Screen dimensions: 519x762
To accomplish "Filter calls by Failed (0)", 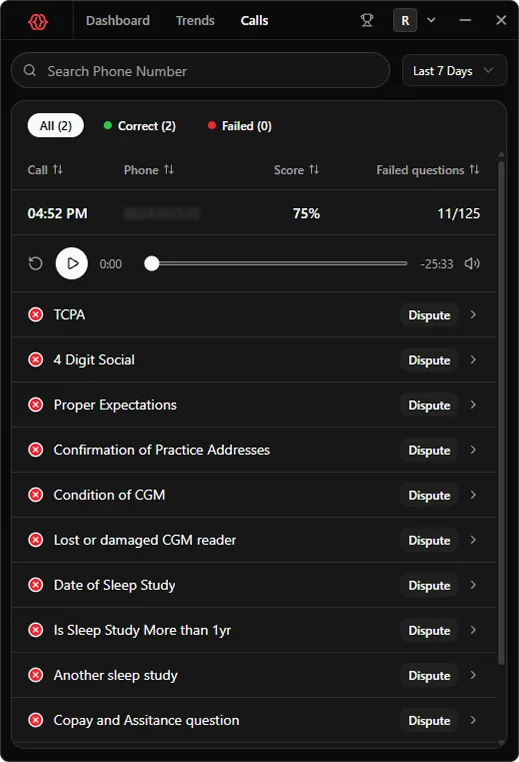I will coord(240,126).
